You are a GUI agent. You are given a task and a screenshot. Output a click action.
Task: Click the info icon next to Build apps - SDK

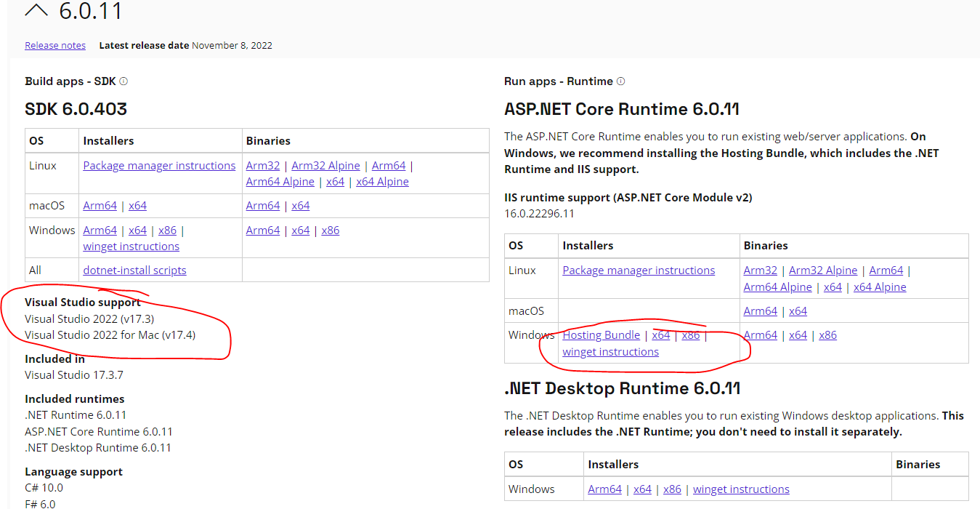tap(123, 81)
